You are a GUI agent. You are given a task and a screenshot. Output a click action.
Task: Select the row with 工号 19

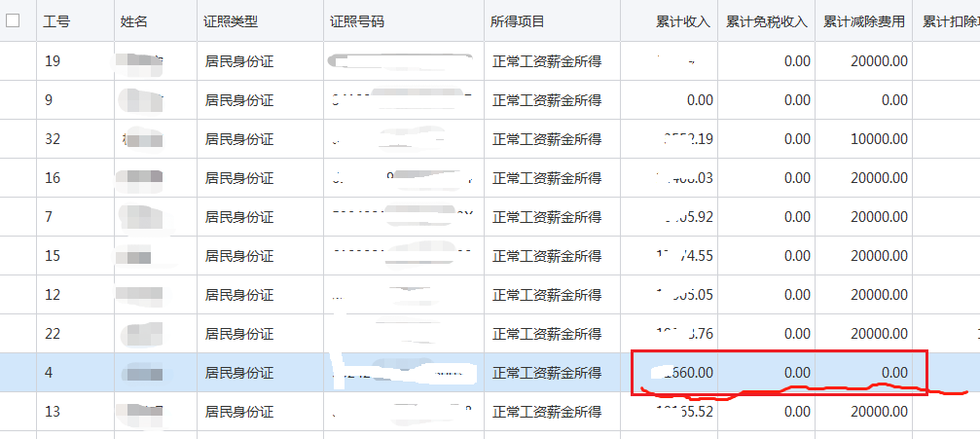tap(54, 61)
